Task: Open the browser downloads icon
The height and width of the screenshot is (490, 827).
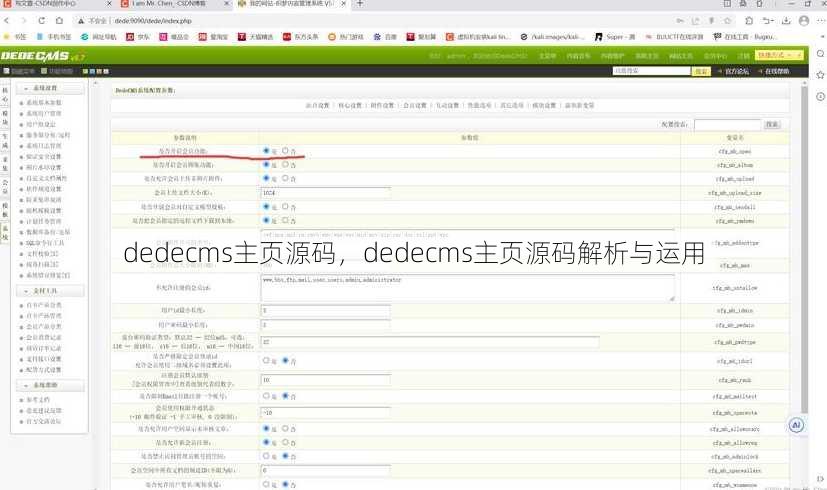Action: click(786, 21)
